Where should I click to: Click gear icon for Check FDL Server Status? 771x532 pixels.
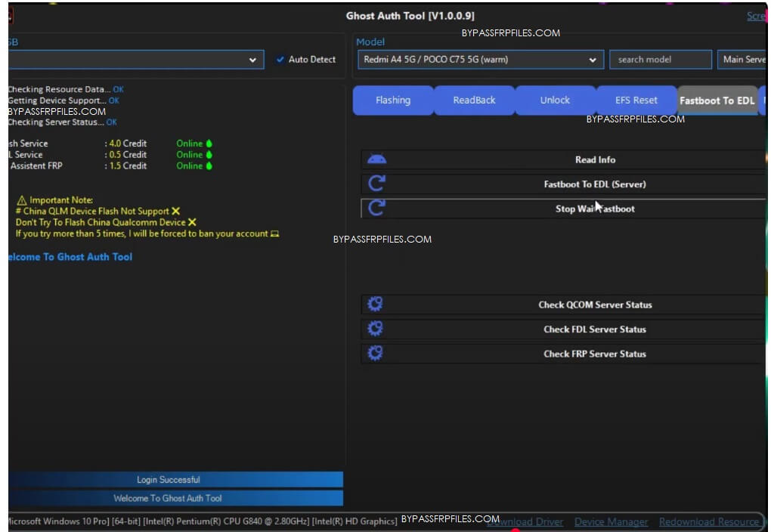point(375,329)
